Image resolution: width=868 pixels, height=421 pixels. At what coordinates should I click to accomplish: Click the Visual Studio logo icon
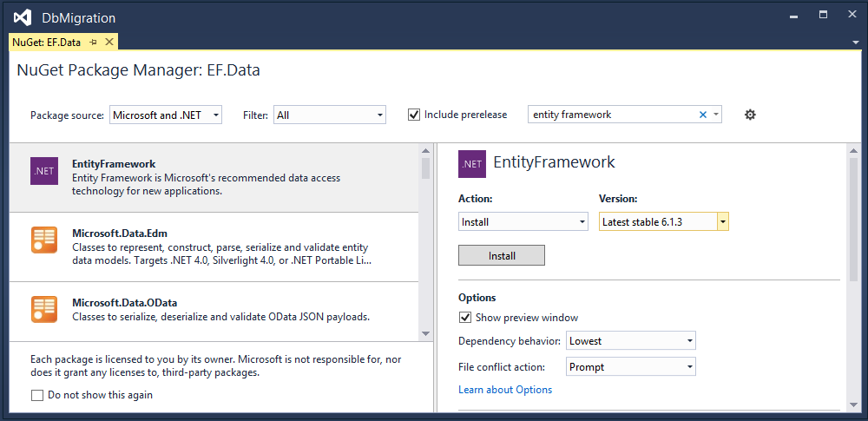pos(23,17)
